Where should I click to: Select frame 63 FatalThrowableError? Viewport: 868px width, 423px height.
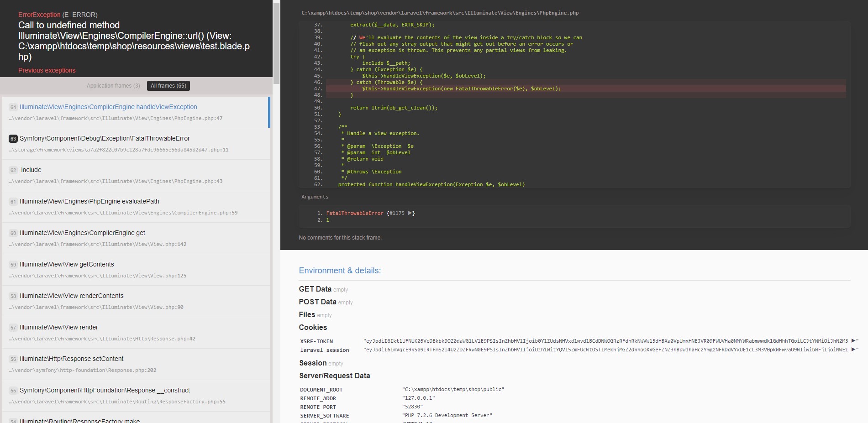click(136, 144)
